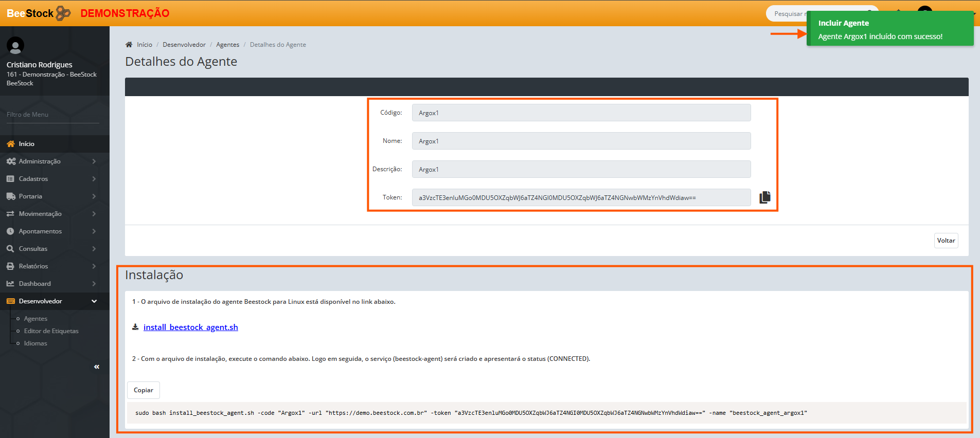This screenshot has height=438, width=980.
Task: Click the Agentes breadcrumb link
Action: tap(227, 45)
